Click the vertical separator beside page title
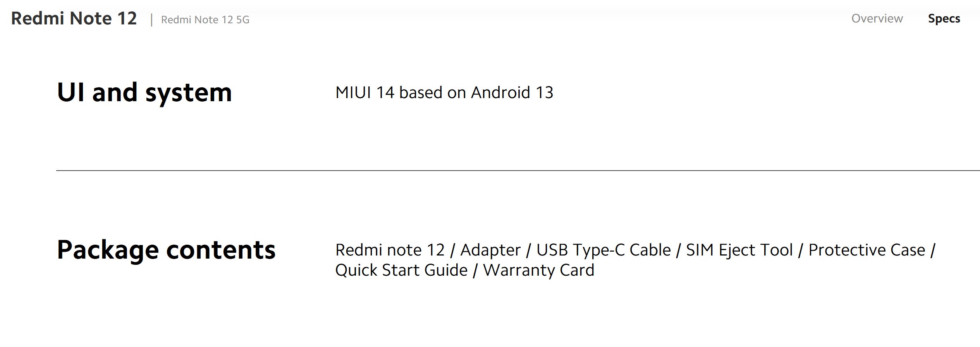The height and width of the screenshot is (347, 980). (x=151, y=20)
